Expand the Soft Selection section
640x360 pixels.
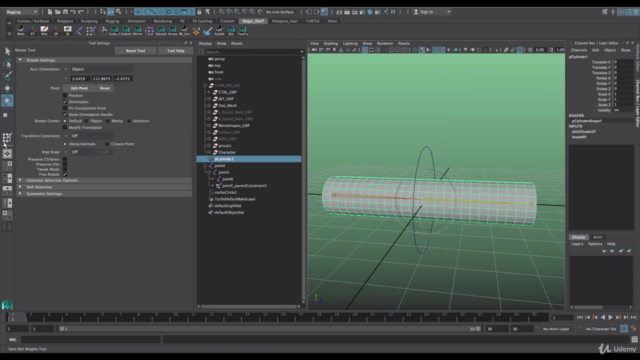click(20, 187)
